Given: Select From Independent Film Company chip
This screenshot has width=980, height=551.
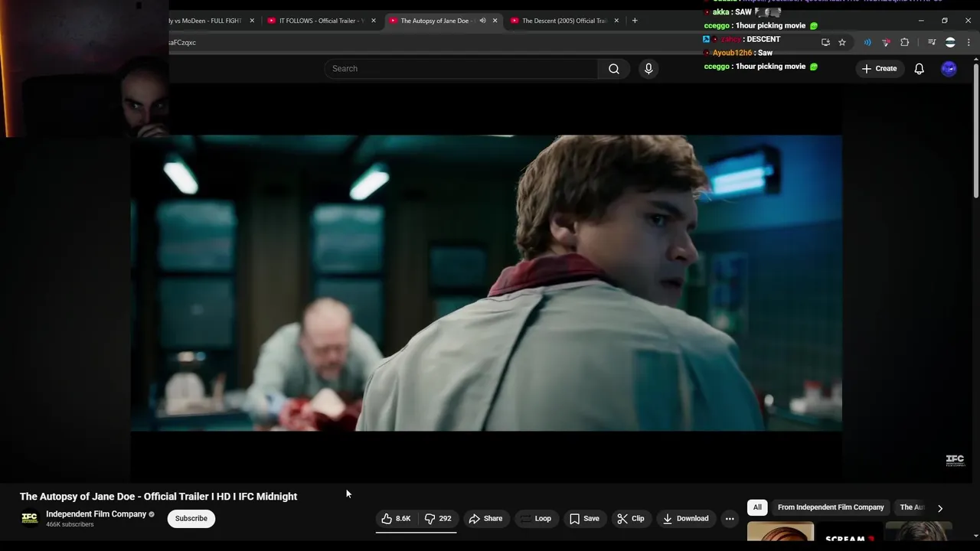Looking at the screenshot, I should 831,507.
